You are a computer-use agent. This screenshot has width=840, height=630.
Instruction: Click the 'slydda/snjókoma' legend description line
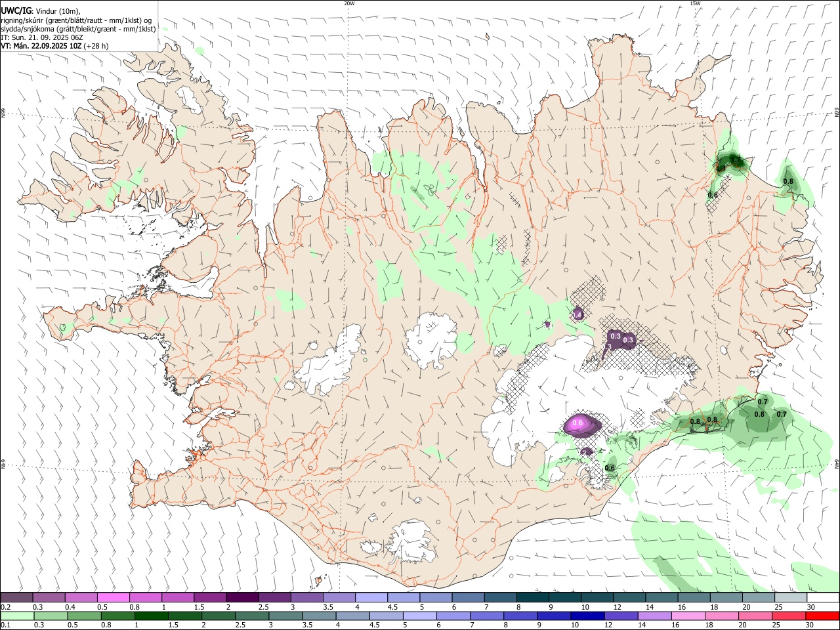pyautogui.click(x=78, y=29)
